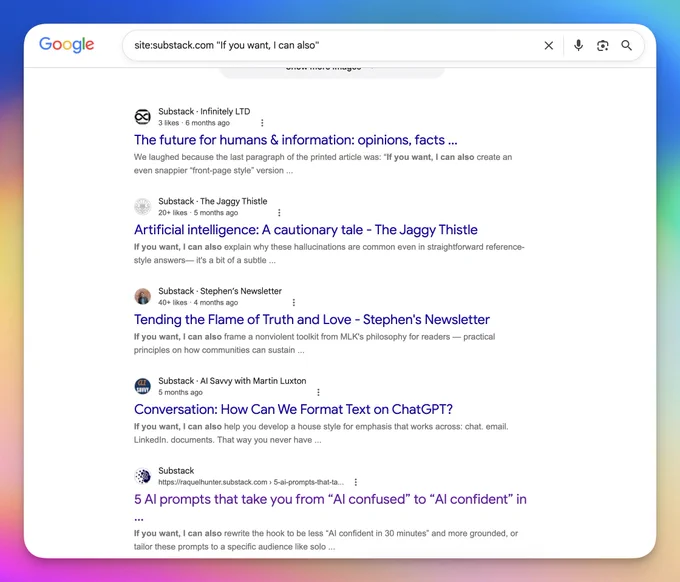Click snippet about rewriting the hook

pyautogui.click(x=326, y=540)
